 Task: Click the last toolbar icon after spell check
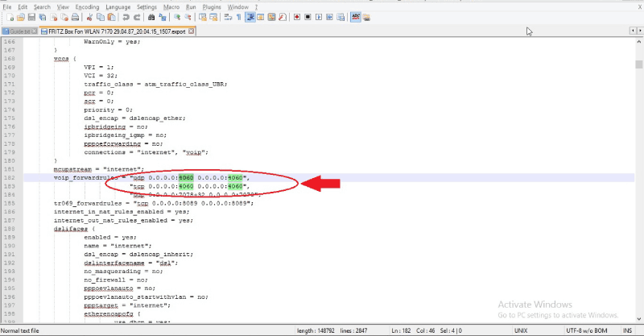(x=366, y=17)
